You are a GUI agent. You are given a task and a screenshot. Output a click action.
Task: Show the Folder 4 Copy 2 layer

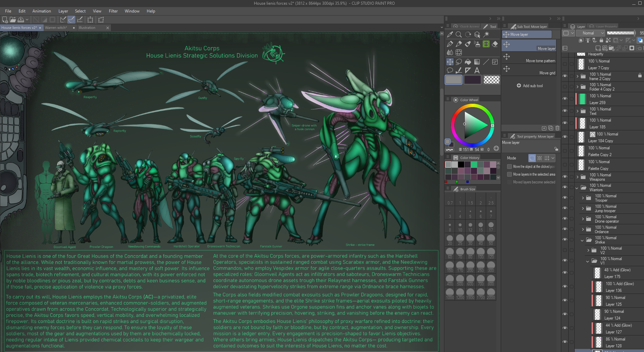(565, 86)
